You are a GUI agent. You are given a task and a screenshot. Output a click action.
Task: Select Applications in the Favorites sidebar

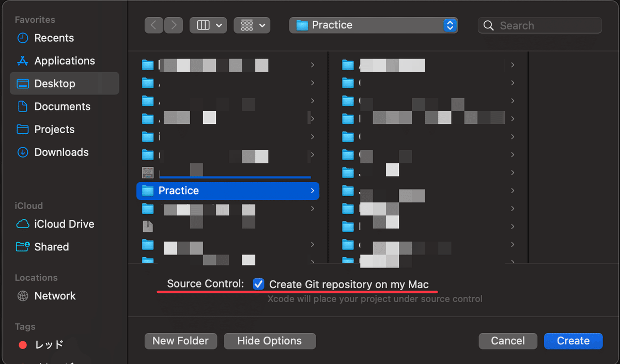coord(64,60)
